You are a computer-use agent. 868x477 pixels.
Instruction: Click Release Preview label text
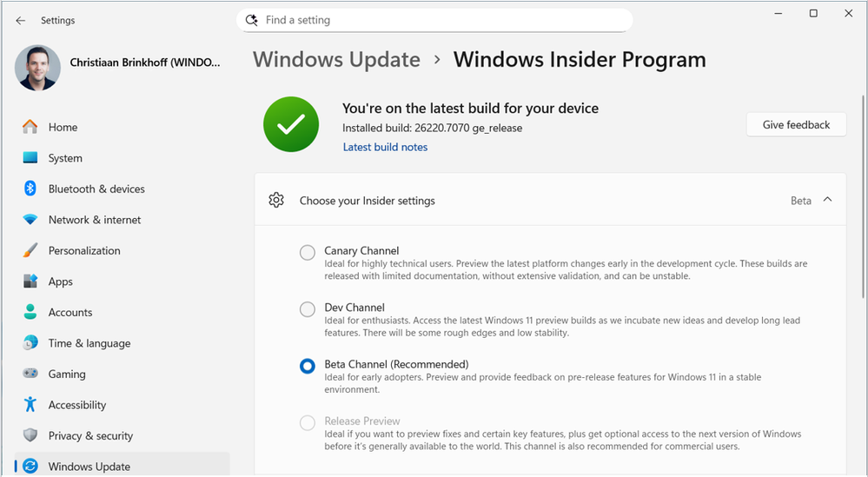tap(362, 421)
